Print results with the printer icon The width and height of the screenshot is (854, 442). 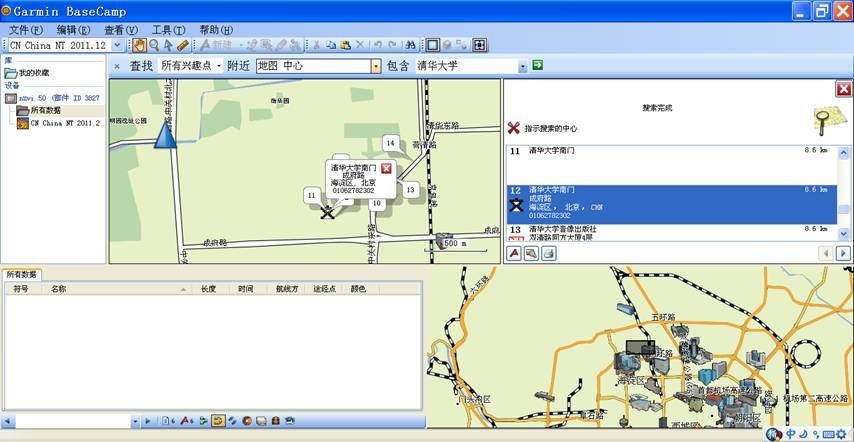[549, 253]
